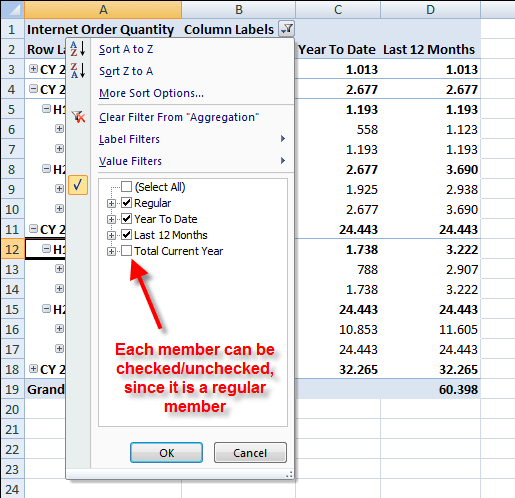Click the select-all corner of the sheet

pyautogui.click(x=12, y=9)
